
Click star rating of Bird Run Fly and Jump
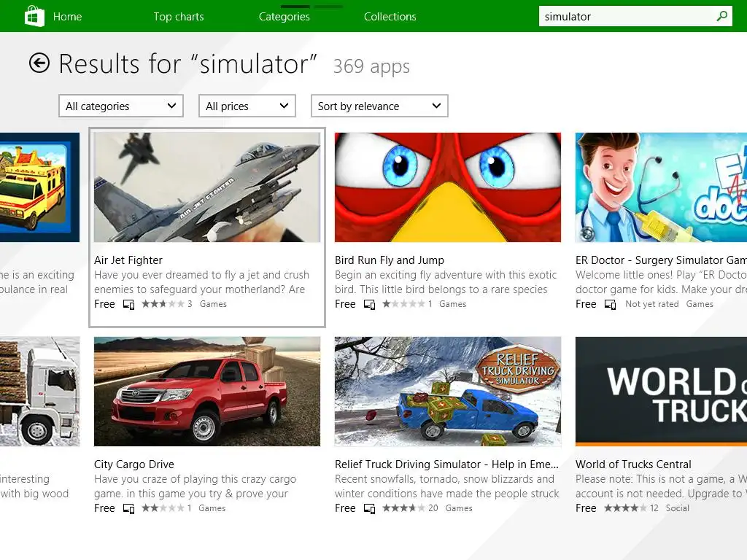point(403,304)
